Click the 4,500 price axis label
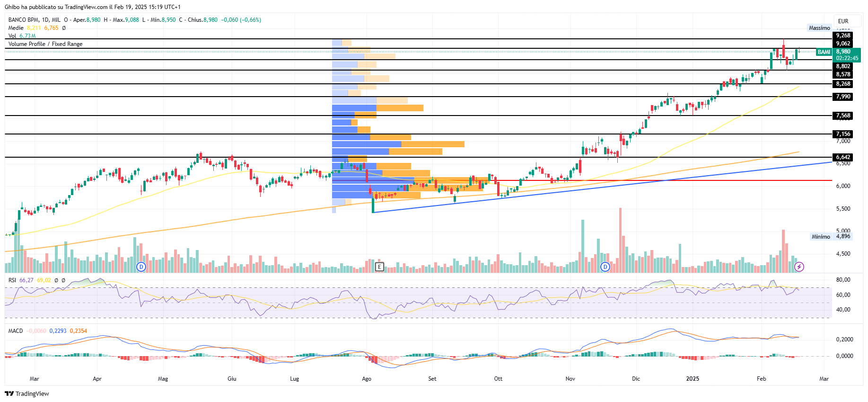The height and width of the screenshot is (402, 868). click(x=843, y=254)
